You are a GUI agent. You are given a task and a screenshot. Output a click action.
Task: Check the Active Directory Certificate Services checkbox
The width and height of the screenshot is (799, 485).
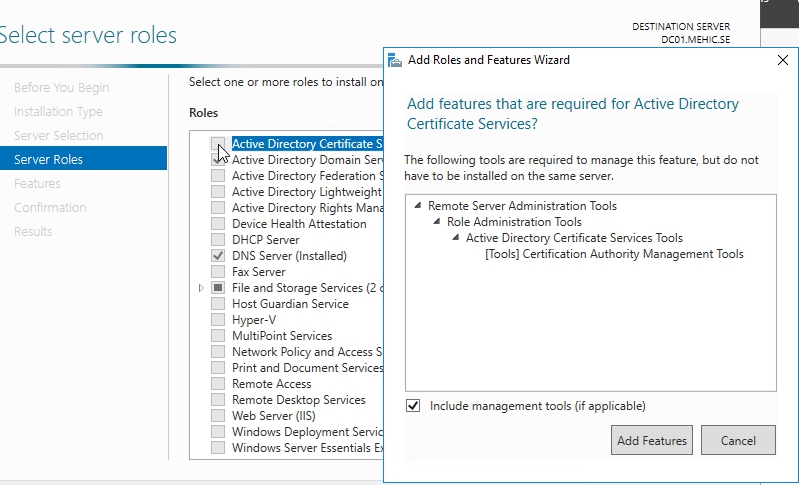click(218, 144)
